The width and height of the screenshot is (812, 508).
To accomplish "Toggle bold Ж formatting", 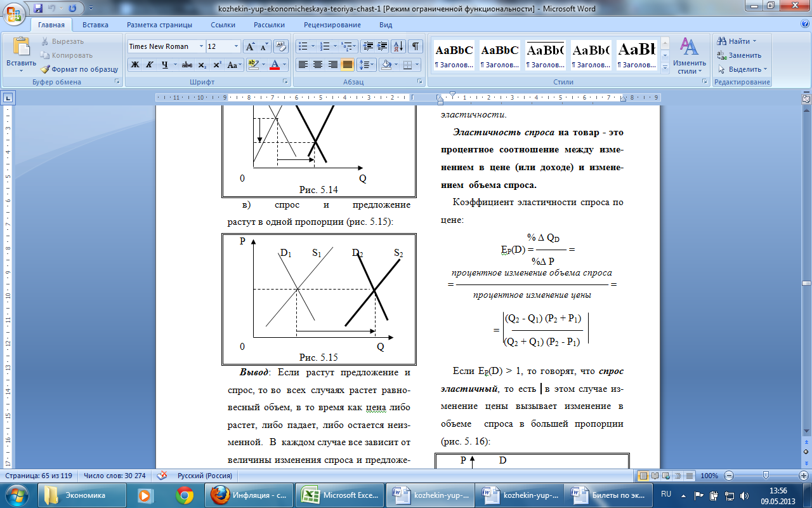I will (x=134, y=65).
